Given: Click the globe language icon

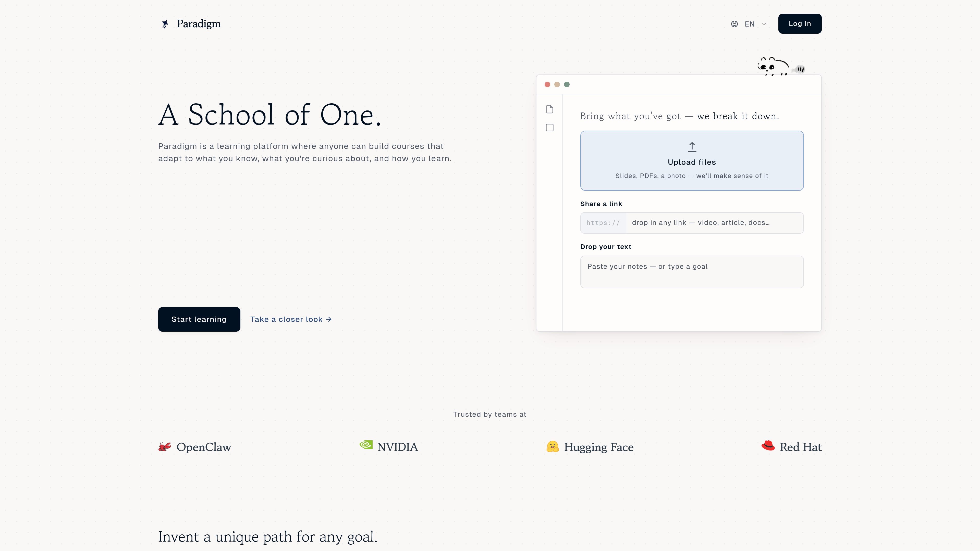Looking at the screenshot, I should (x=734, y=24).
